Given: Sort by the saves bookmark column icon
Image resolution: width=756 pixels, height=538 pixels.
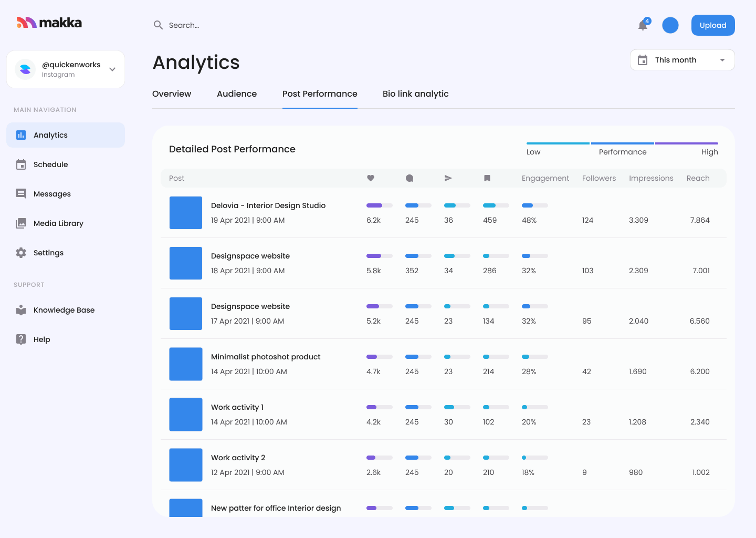Looking at the screenshot, I should tap(487, 178).
